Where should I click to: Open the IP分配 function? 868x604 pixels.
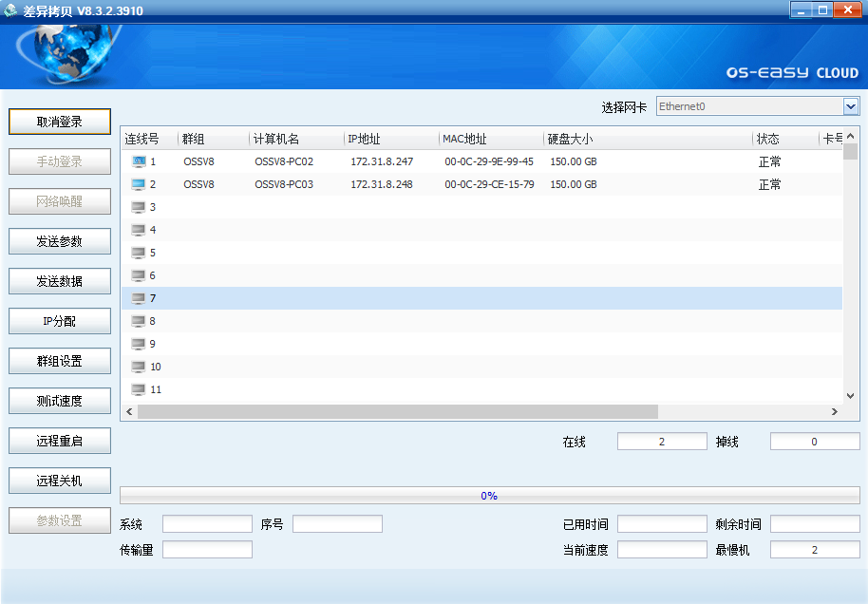point(60,321)
